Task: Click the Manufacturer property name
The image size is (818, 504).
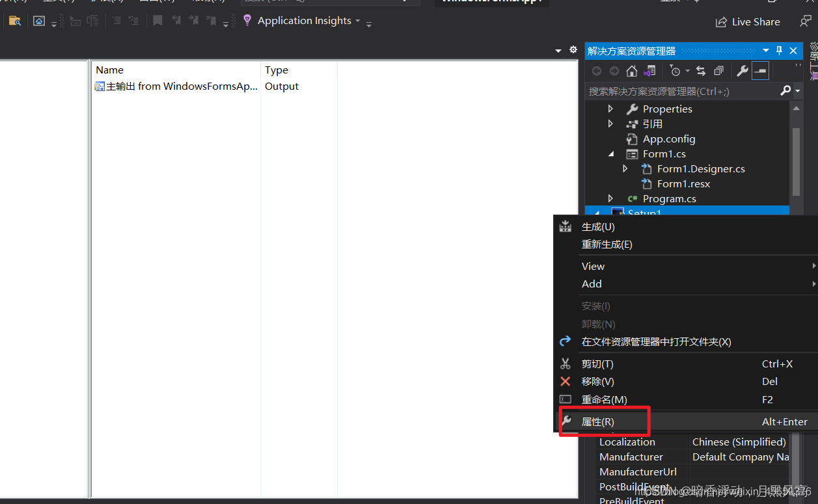Action: pos(631,457)
